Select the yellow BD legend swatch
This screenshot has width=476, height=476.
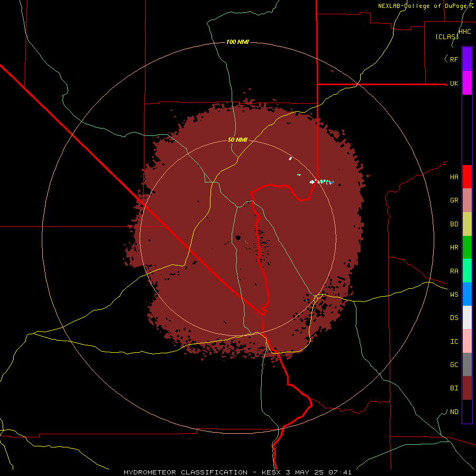pos(467,224)
